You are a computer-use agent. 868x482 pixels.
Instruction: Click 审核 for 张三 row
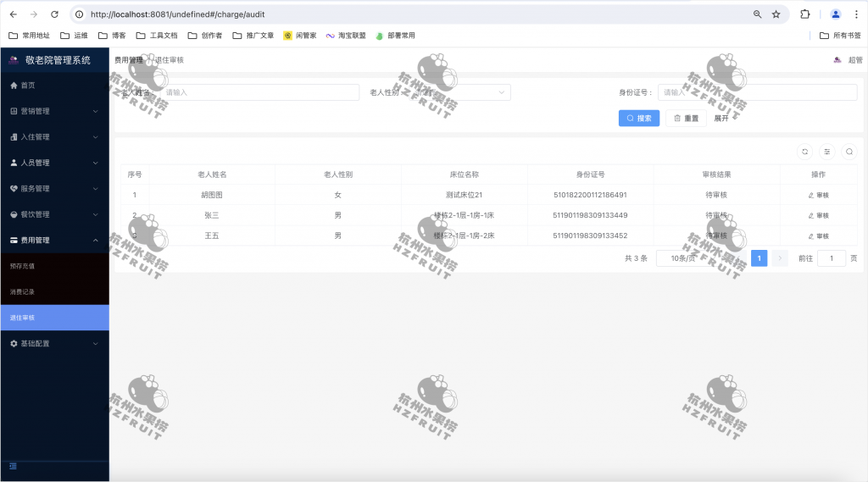click(x=818, y=216)
